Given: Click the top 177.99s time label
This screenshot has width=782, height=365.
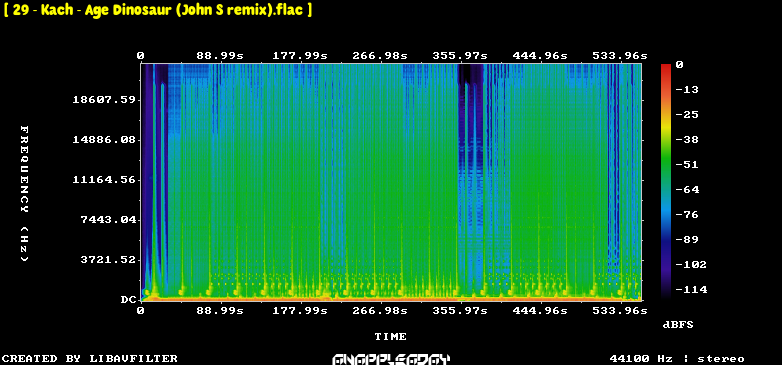Looking at the screenshot, I should pyautogui.click(x=300, y=55).
